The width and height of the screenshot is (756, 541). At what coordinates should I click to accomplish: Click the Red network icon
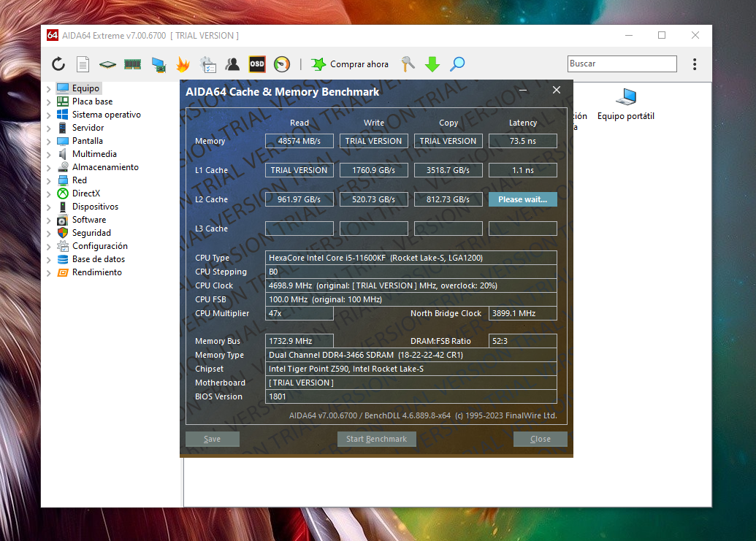(63, 180)
